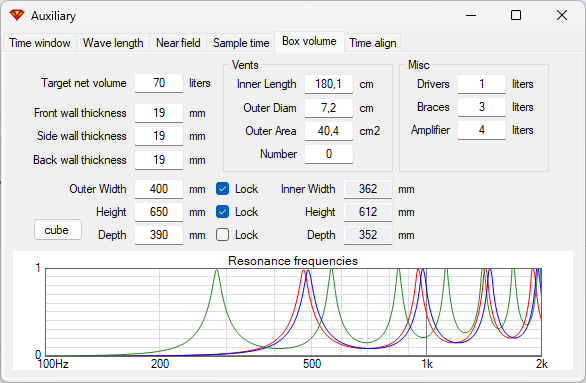Click the Auxiliary app icon in title bar

pyautogui.click(x=17, y=15)
